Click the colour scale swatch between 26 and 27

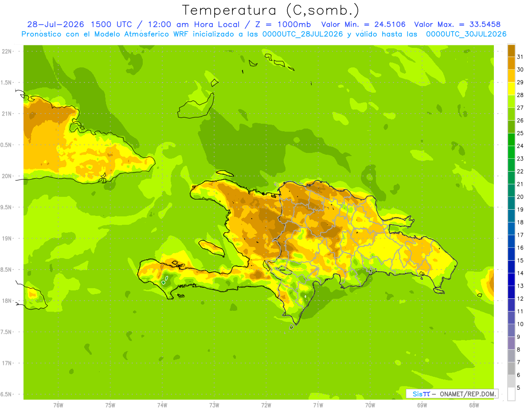[511, 114]
